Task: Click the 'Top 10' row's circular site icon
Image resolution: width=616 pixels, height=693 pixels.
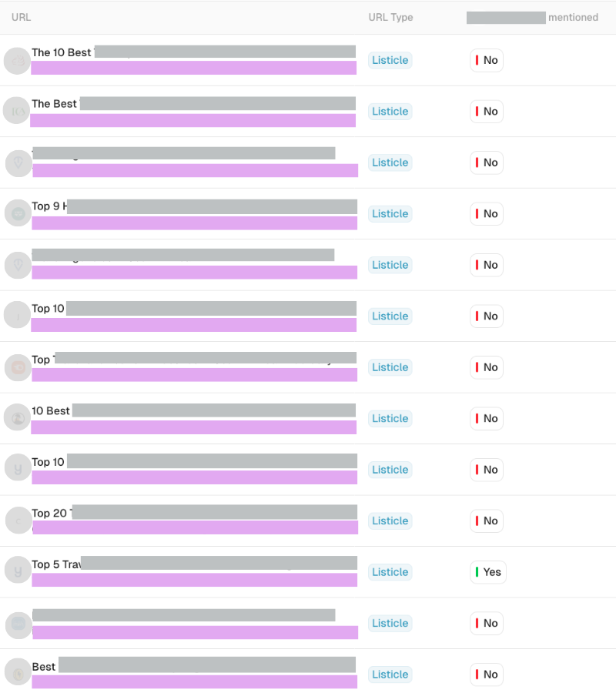Action: 17,316
